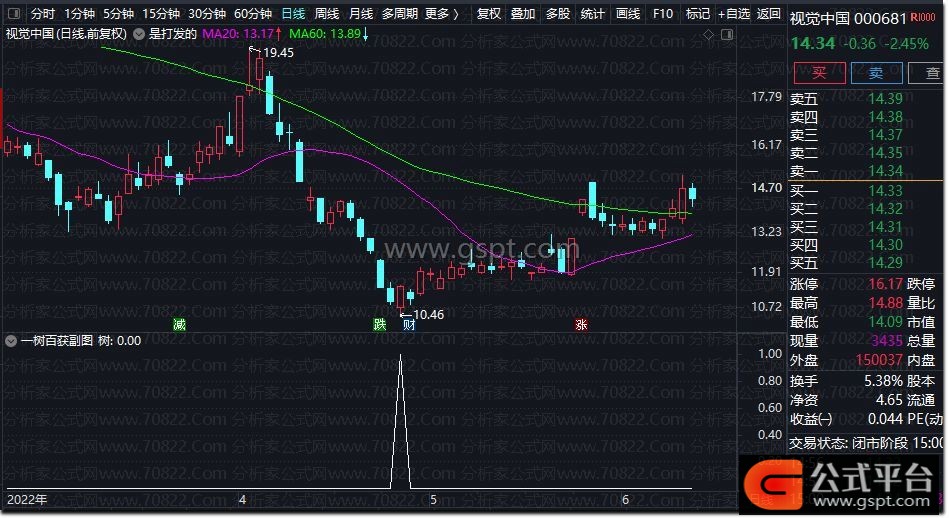Select the 60分钟 period tab
The height and width of the screenshot is (518, 949).
tap(253, 13)
